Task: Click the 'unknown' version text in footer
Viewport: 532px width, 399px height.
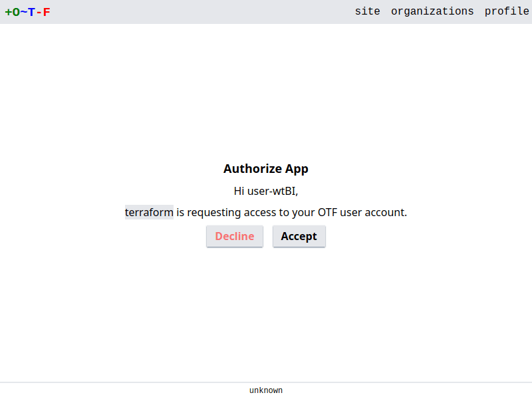Action: coord(265,390)
